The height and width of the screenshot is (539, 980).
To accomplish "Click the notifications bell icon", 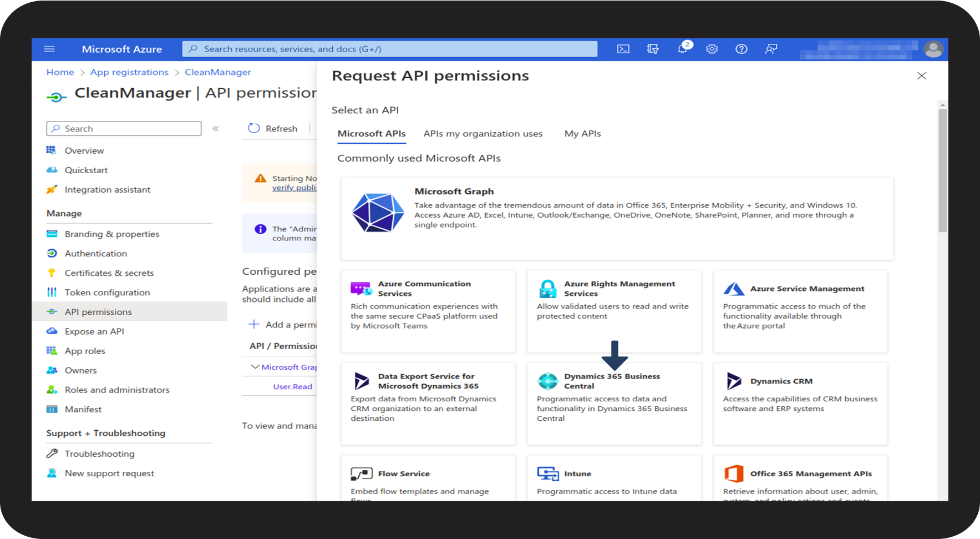I will tap(682, 49).
